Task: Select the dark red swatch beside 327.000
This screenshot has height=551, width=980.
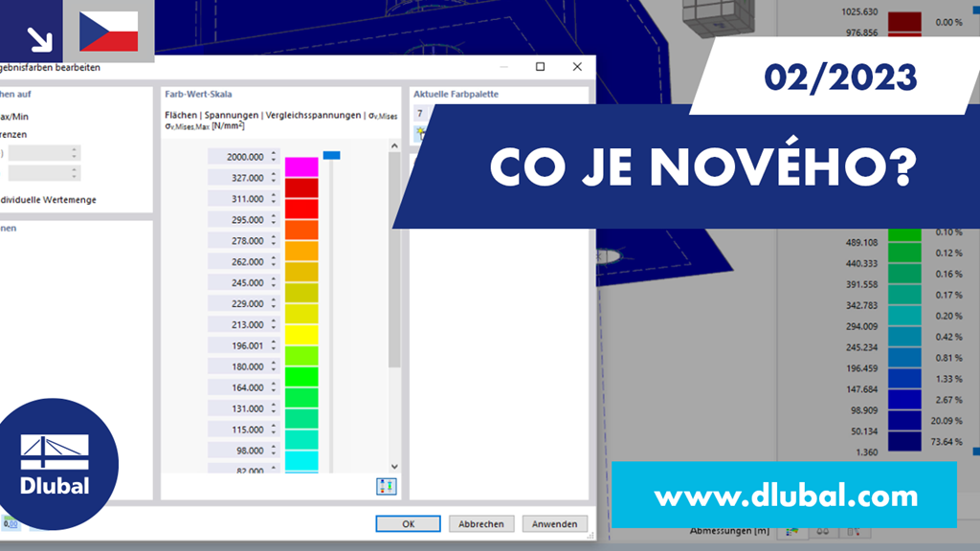Action: point(301,188)
